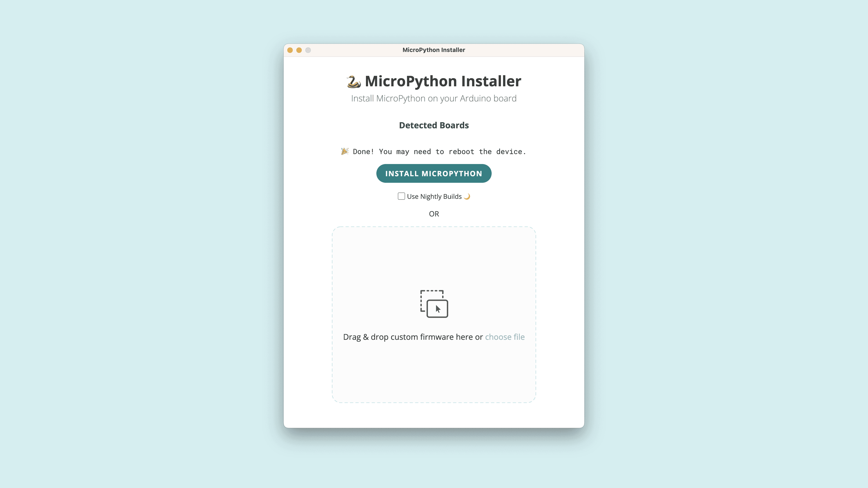This screenshot has height=488, width=868.
Task: Open the choose file link
Action: pyautogui.click(x=505, y=337)
